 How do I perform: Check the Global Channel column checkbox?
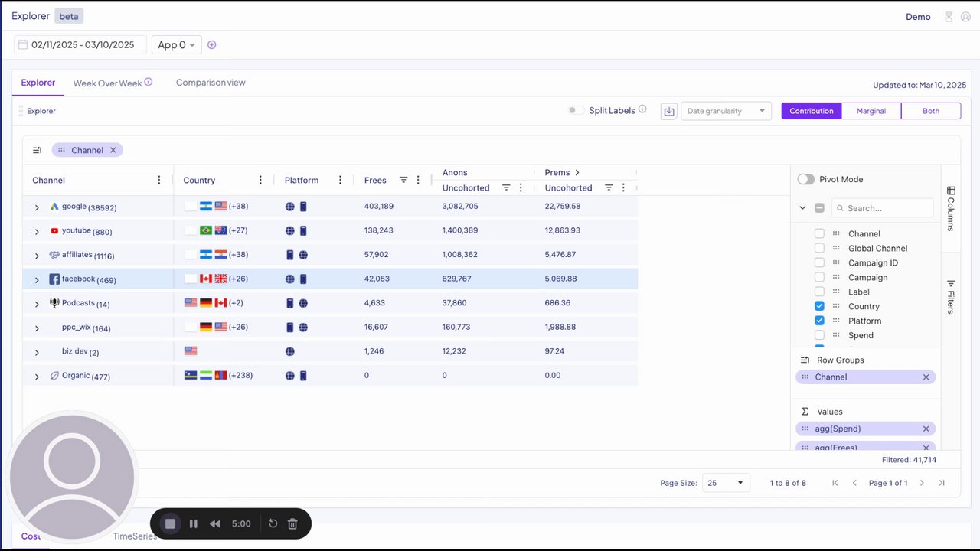click(x=819, y=248)
